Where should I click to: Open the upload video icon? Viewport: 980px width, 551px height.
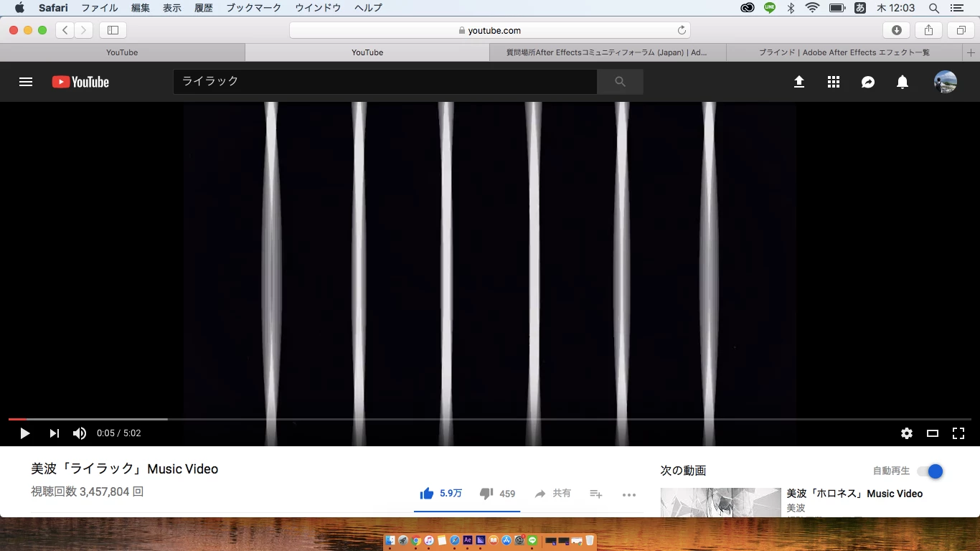pos(798,82)
